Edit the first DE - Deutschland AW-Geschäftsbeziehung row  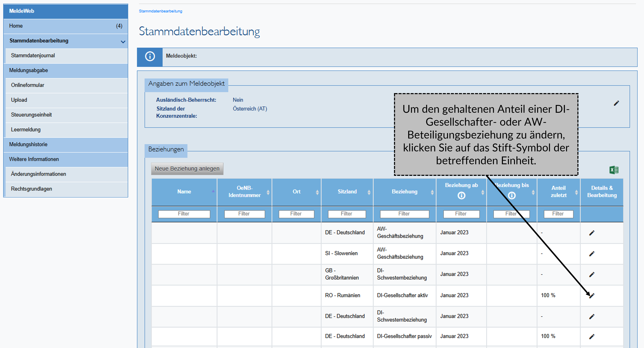[592, 232]
